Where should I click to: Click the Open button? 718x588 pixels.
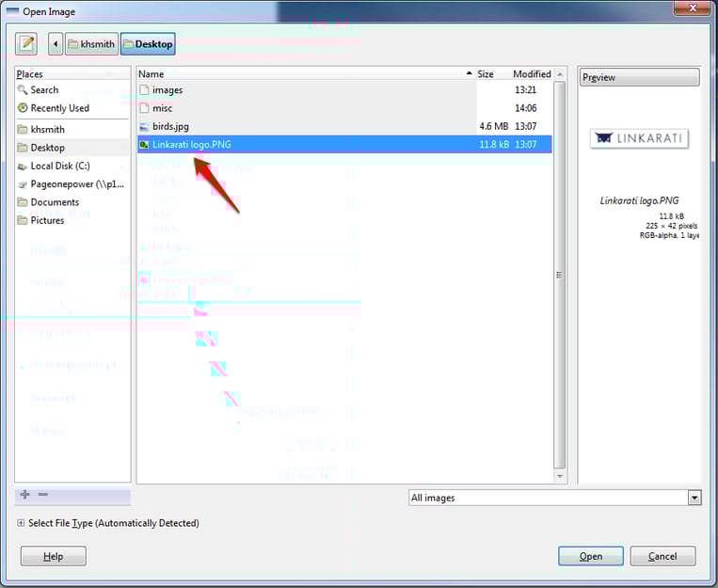pyautogui.click(x=591, y=556)
